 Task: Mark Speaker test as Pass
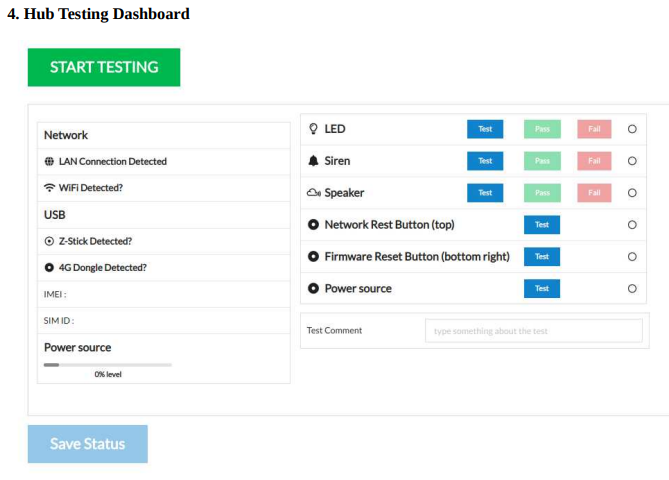coord(542,193)
